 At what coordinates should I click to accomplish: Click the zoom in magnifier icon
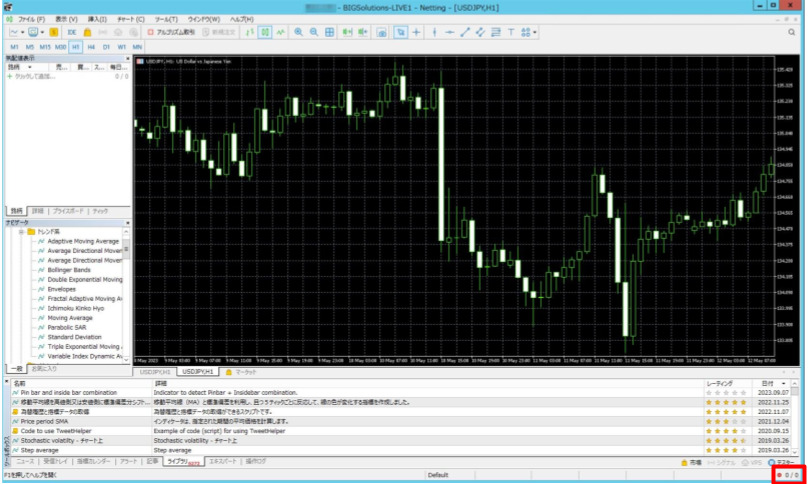(298, 32)
